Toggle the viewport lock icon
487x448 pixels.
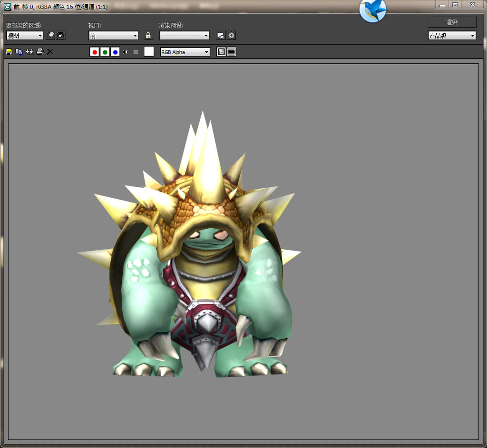point(148,36)
